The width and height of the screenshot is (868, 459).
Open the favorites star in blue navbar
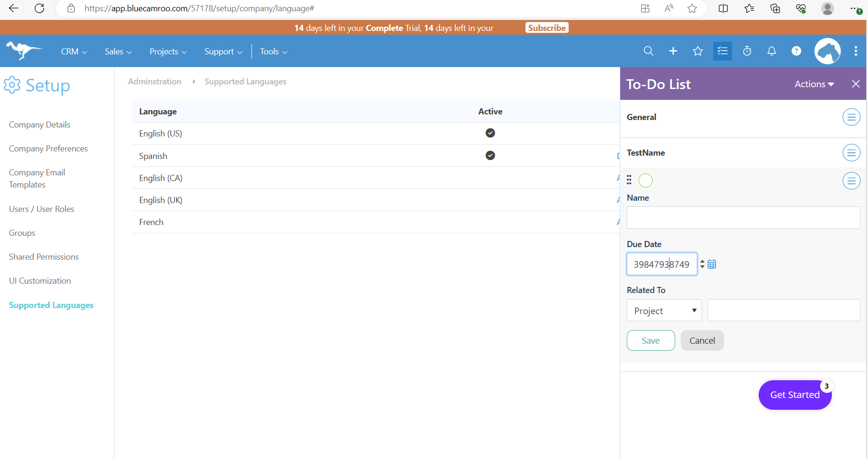[x=698, y=51]
